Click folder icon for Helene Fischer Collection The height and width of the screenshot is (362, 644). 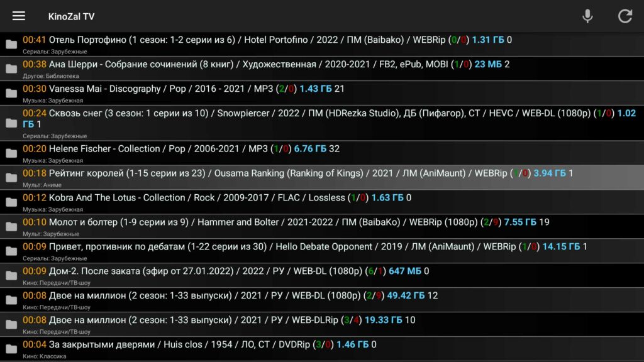coord(11,153)
